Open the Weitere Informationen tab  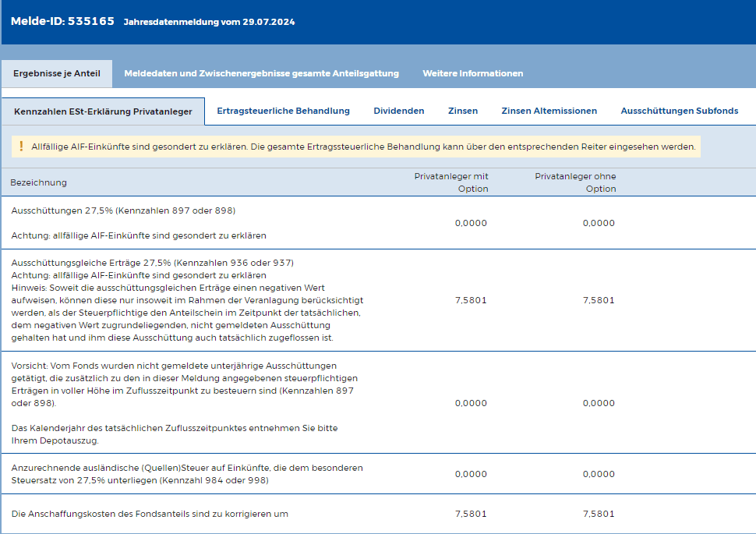click(x=472, y=73)
